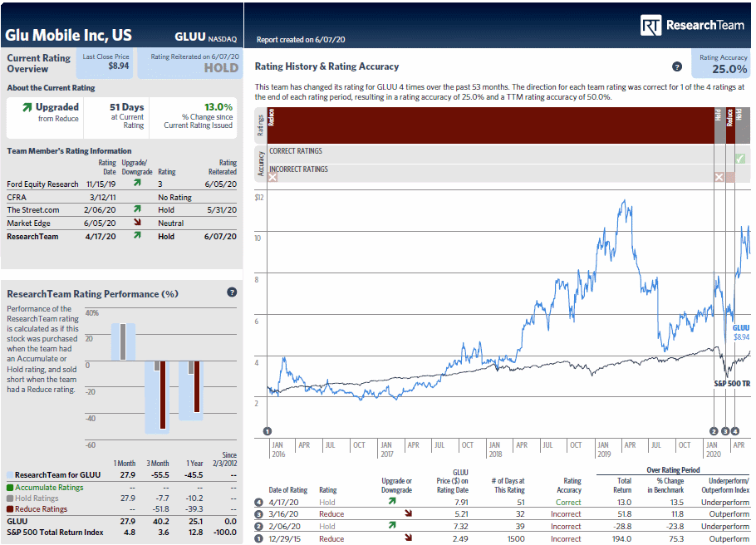Screen dimensions: 756x545
Task: Click The Street.com row name
Action: (32, 210)
